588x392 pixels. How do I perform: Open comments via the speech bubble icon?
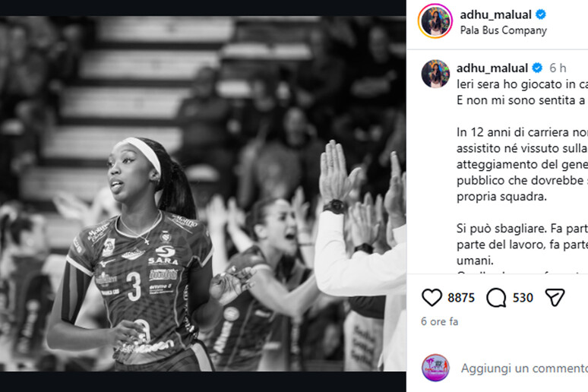pos(496,298)
